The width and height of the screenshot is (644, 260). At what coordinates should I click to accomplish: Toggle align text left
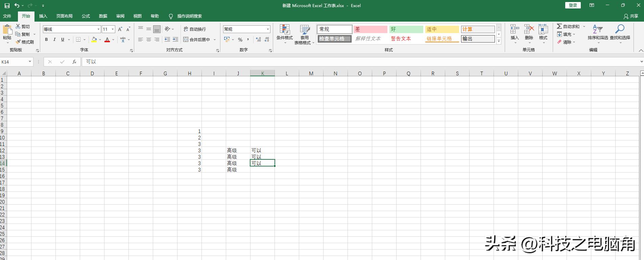click(141, 40)
